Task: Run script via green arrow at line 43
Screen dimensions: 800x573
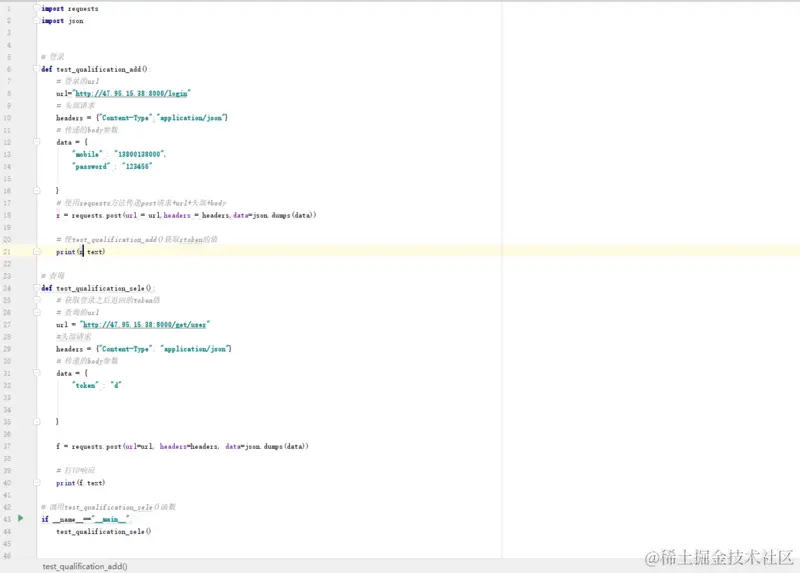Action: tap(20, 518)
